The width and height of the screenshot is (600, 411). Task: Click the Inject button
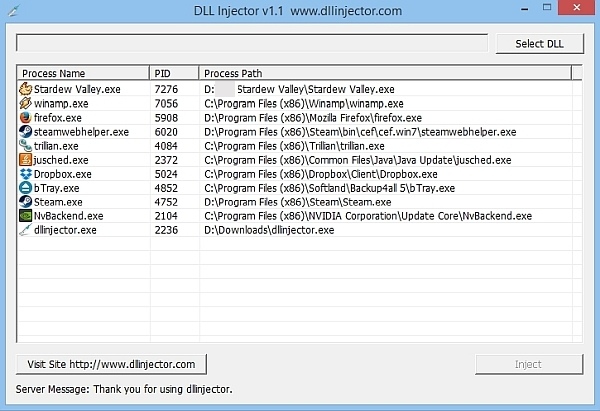click(x=529, y=364)
